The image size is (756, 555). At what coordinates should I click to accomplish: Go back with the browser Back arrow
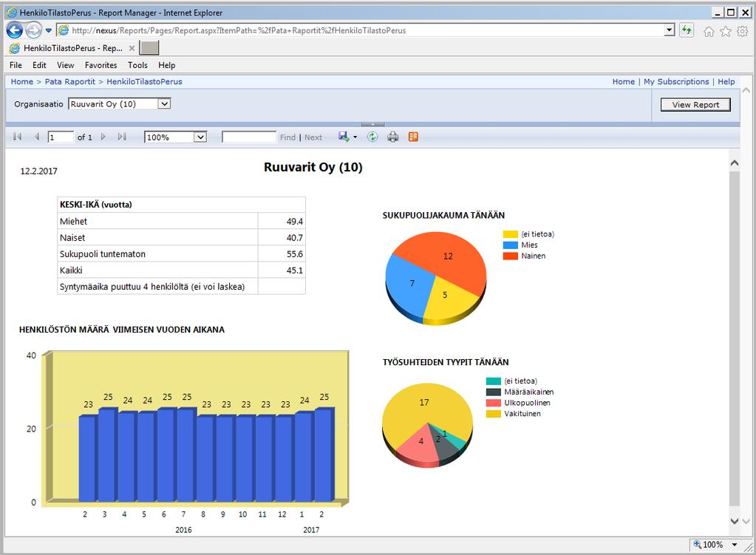[15, 30]
